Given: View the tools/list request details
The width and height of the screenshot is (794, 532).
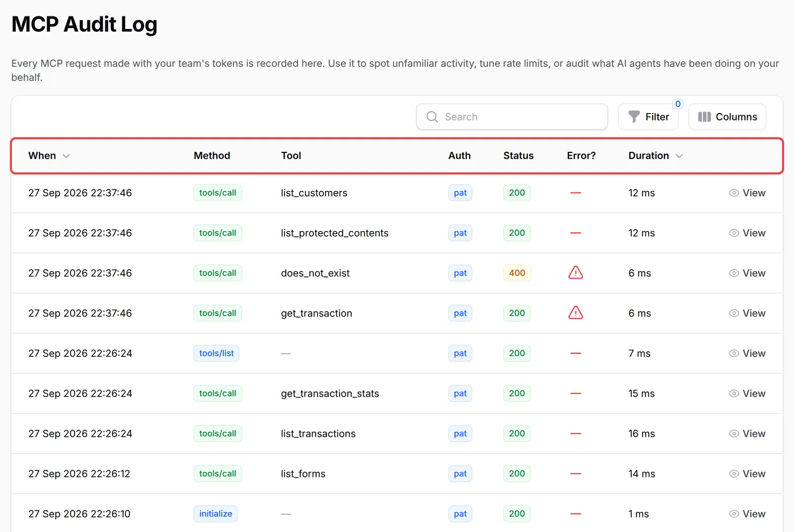Looking at the screenshot, I should [x=747, y=353].
